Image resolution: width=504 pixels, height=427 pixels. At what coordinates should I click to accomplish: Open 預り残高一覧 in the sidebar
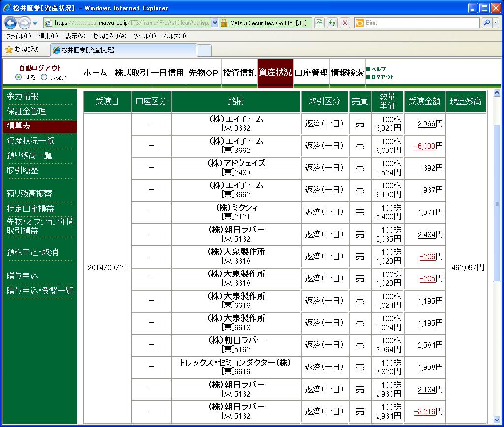pos(29,155)
